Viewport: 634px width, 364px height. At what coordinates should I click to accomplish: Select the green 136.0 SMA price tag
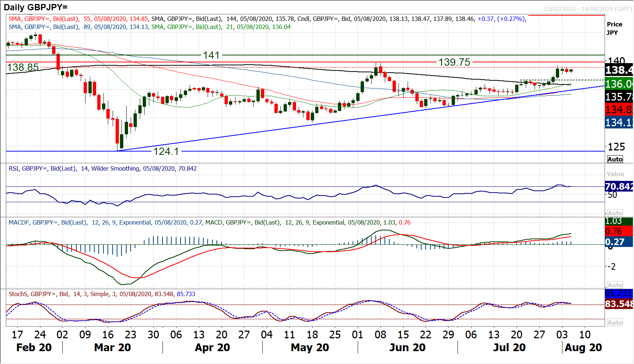[619, 84]
